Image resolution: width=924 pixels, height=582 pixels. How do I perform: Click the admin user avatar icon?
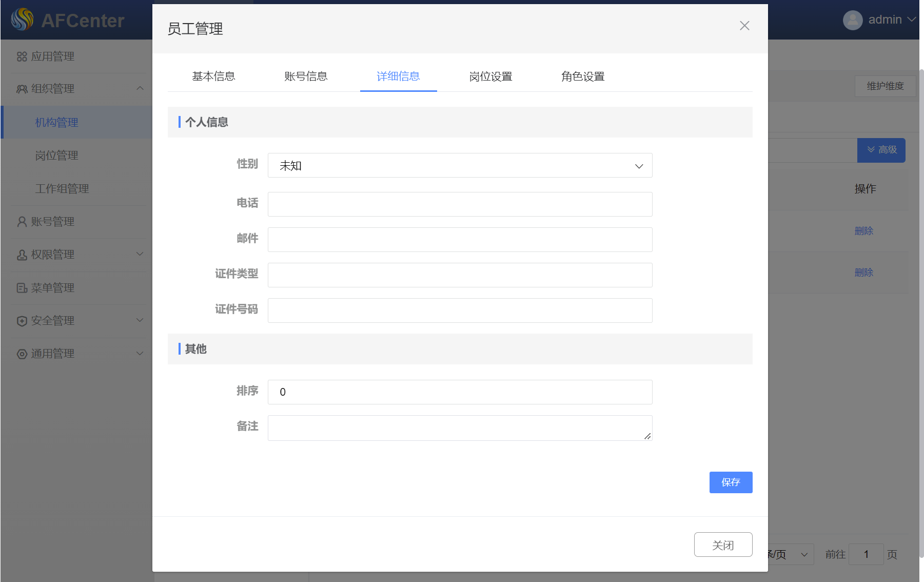852,20
